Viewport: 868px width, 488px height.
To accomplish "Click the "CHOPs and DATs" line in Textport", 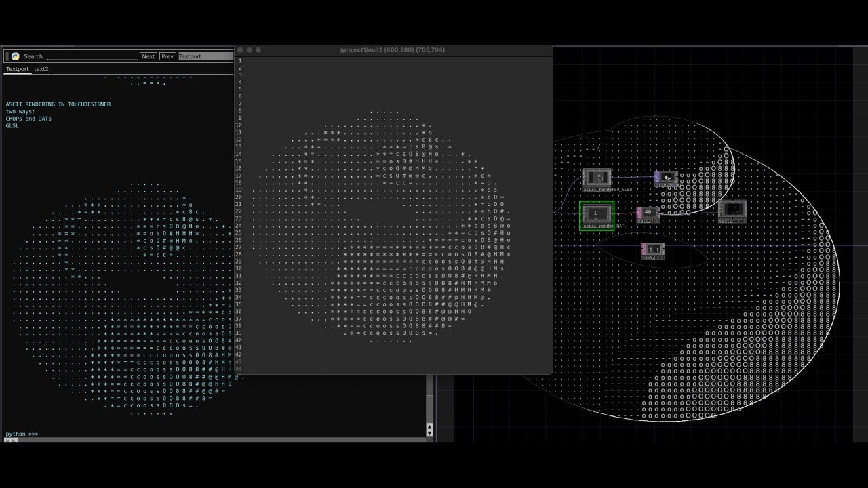I will 28,119.
